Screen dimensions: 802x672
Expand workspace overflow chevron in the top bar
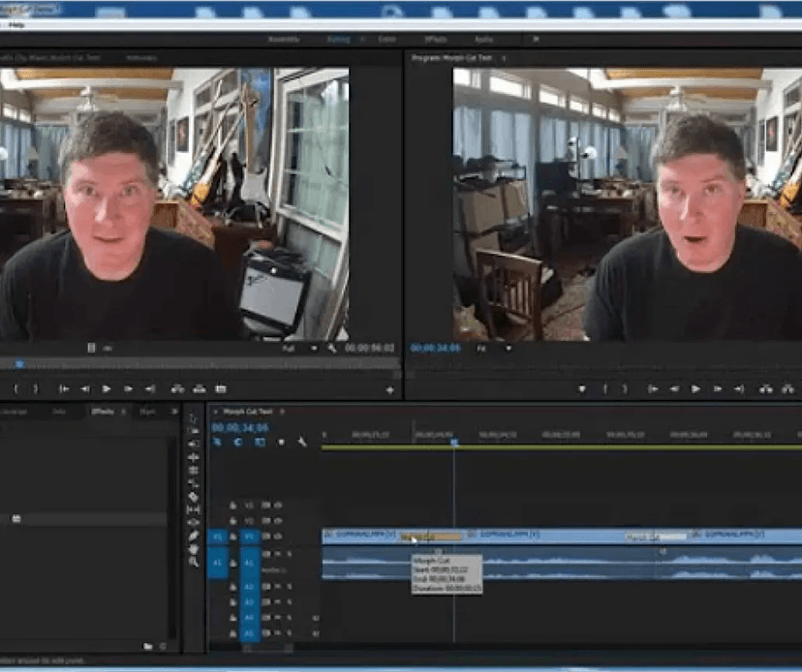(536, 39)
